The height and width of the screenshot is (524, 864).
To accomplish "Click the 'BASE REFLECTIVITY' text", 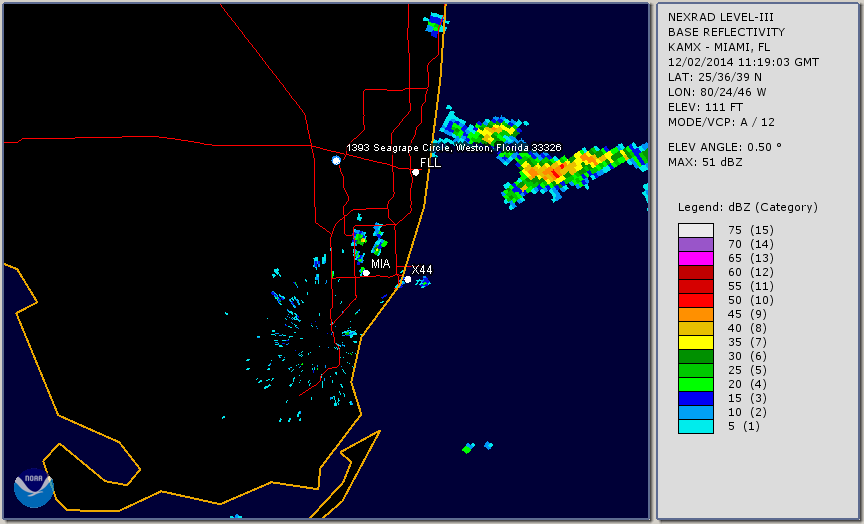I will click(726, 33).
